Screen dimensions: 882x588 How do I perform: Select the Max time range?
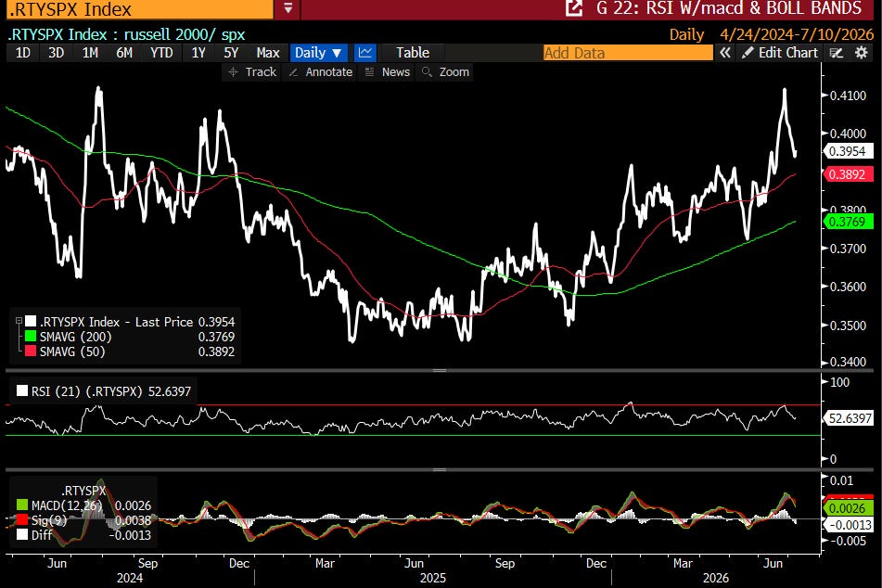tap(268, 53)
